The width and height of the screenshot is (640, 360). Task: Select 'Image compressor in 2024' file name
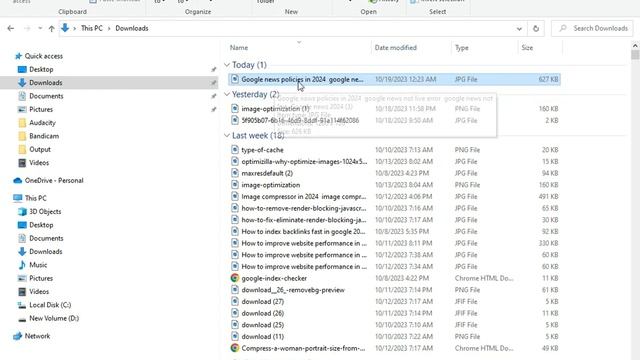click(304, 197)
